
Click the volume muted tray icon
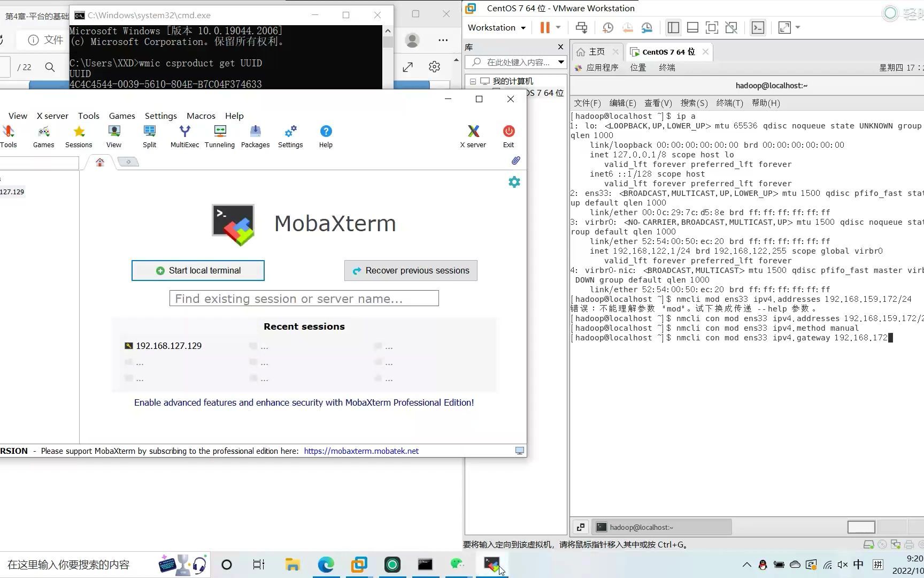843,565
